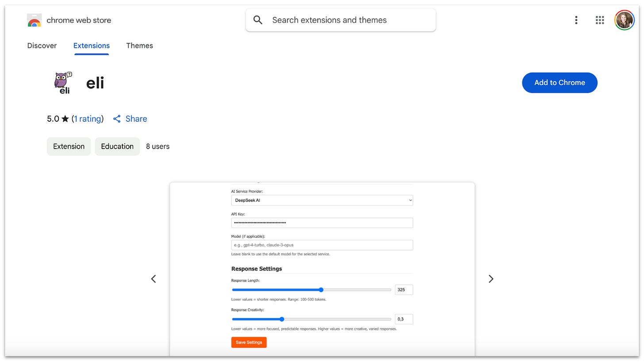Click the Response Creativity value box 0,3
This screenshot has height=362, width=644.
pos(404,319)
